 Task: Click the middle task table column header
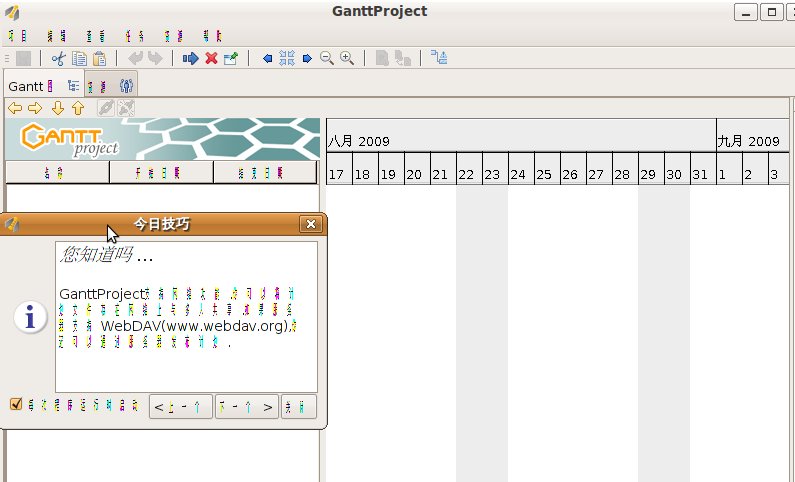click(161, 173)
